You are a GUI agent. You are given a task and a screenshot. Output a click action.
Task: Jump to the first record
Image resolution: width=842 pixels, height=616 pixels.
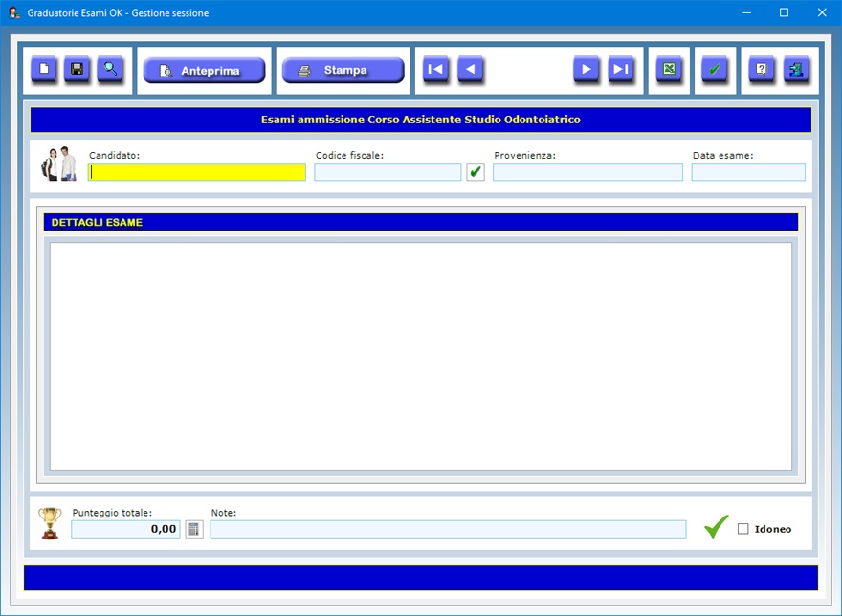(x=435, y=69)
